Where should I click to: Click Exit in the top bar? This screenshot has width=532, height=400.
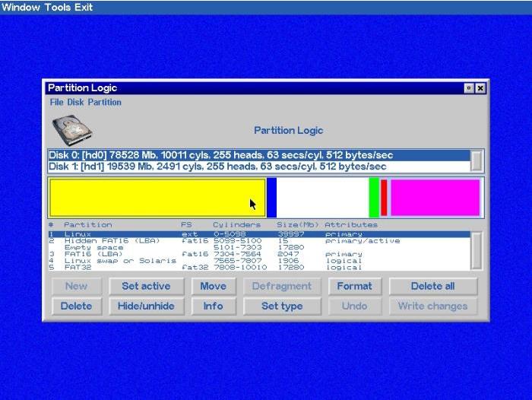(84, 7)
